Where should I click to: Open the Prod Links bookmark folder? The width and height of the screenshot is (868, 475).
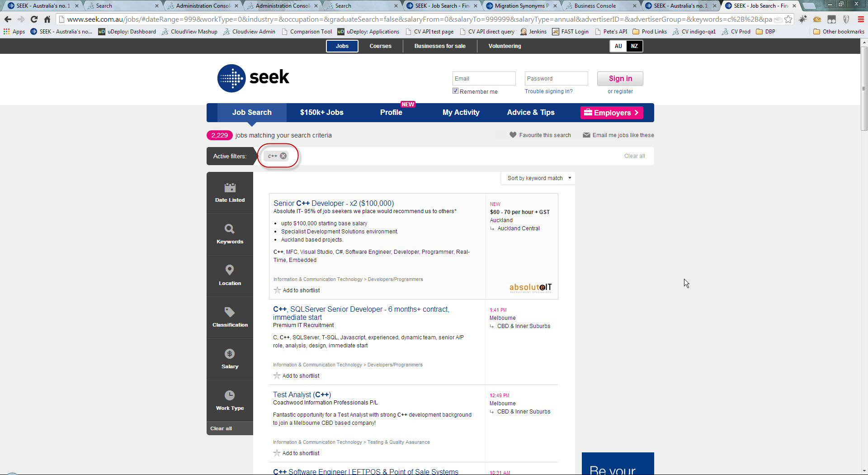650,32
